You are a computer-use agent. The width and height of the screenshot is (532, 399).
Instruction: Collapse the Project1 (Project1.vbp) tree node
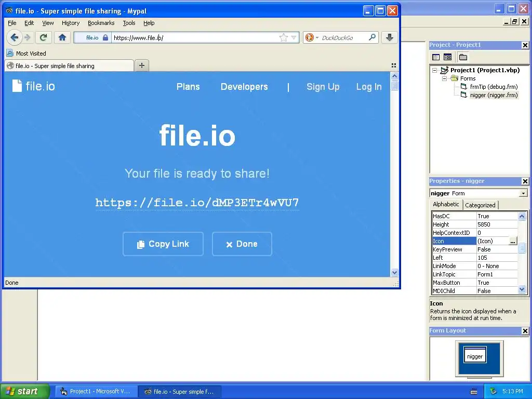[x=435, y=70]
